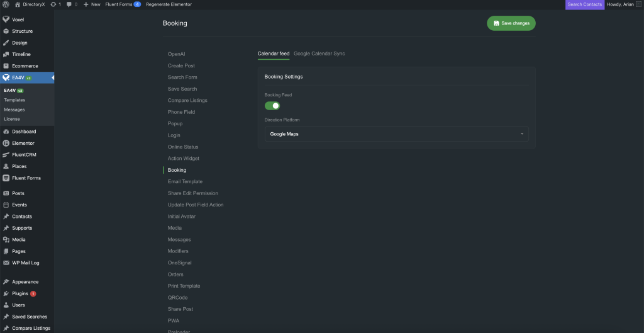Click the WordPress logo icon
This screenshot has height=333, width=644.
pyautogui.click(x=6, y=4)
